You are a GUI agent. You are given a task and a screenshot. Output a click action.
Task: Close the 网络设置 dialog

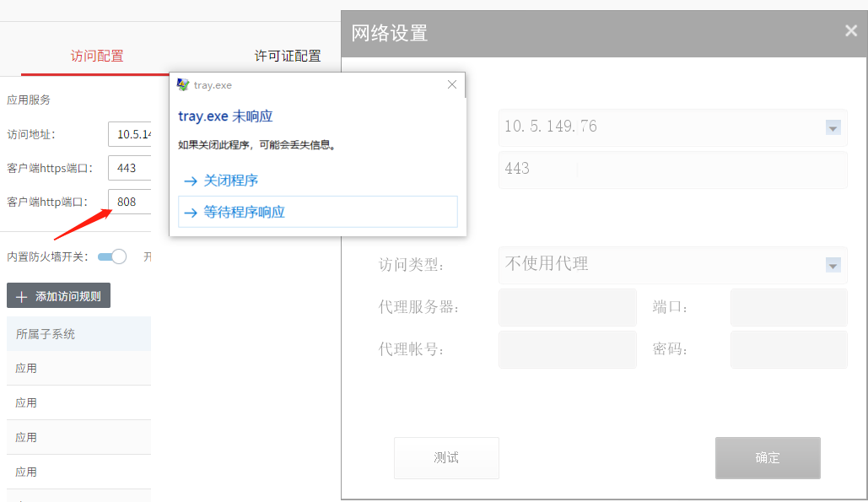(850, 30)
